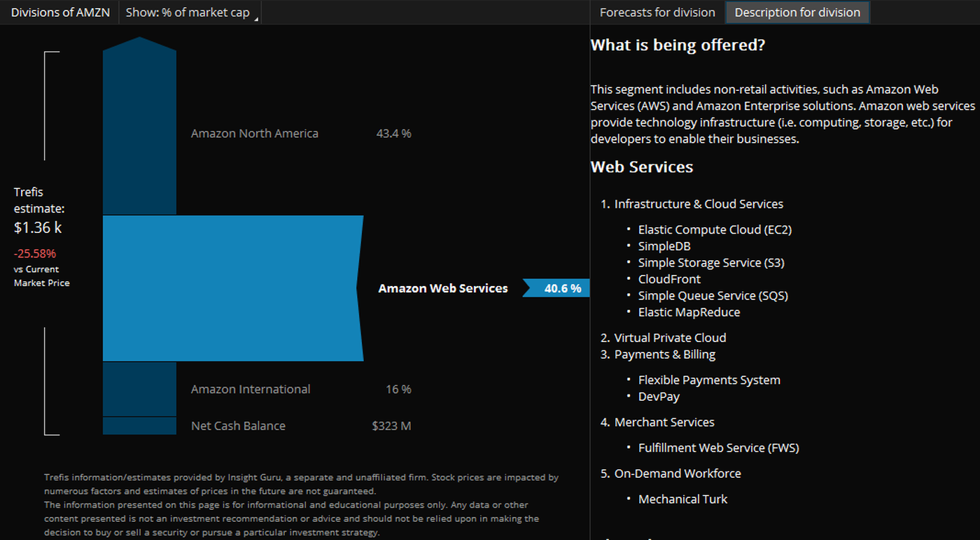Click the Elastic MapReduce bullet

tap(689, 313)
